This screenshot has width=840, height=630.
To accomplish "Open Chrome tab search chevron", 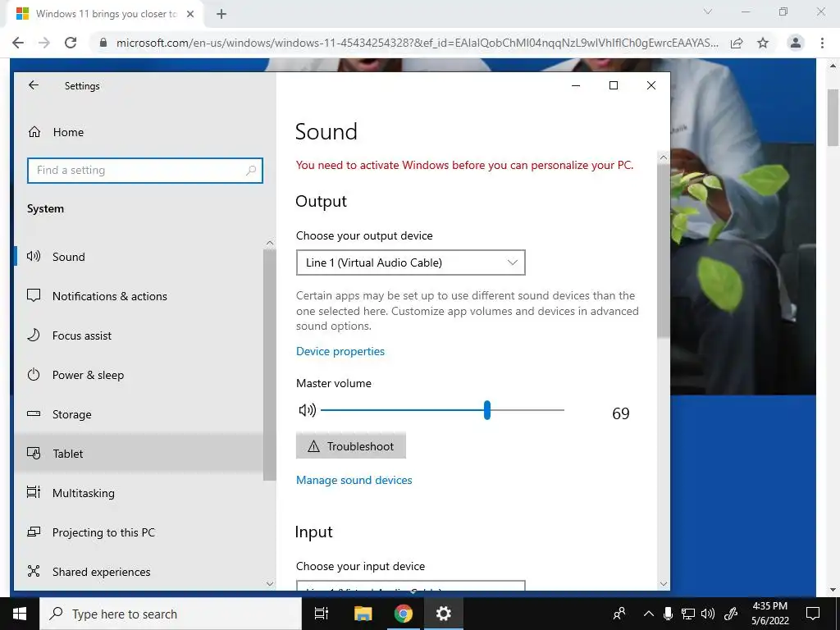I will click(x=708, y=11).
